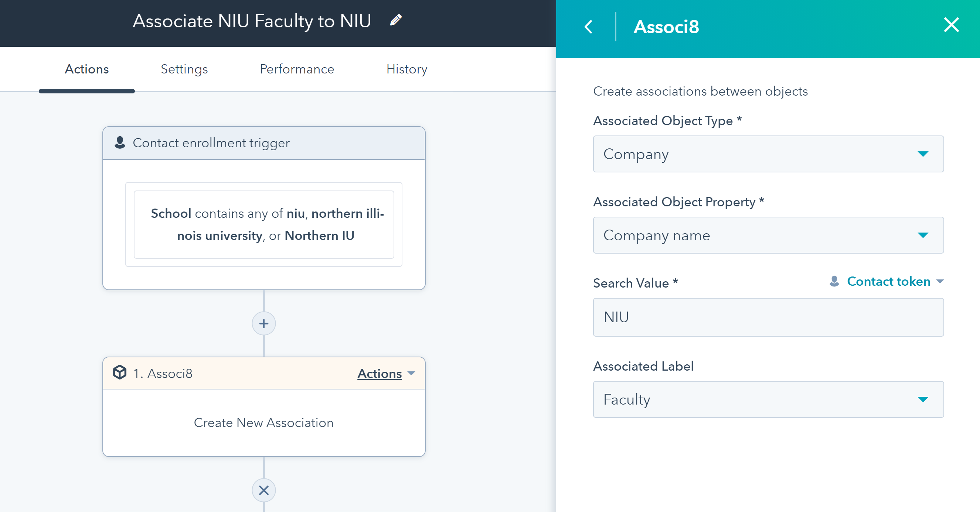This screenshot has height=512, width=980.
Task: Switch to the Settings tab
Action: [184, 69]
